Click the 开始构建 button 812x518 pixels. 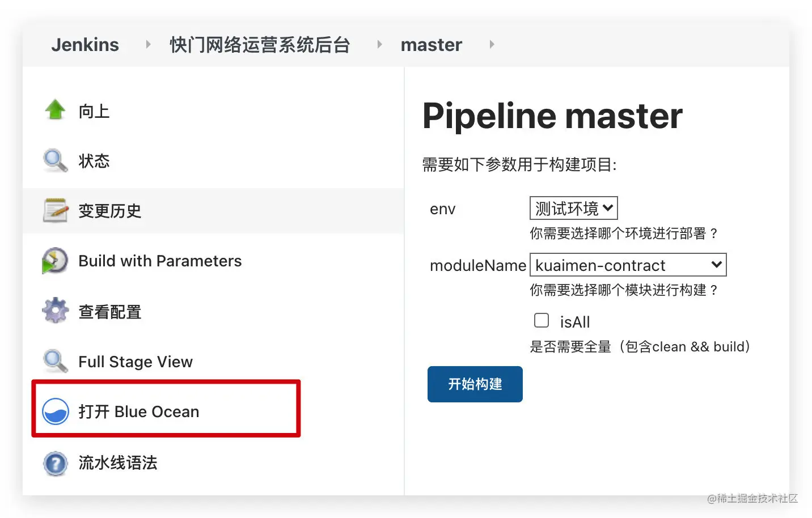pyautogui.click(x=475, y=384)
